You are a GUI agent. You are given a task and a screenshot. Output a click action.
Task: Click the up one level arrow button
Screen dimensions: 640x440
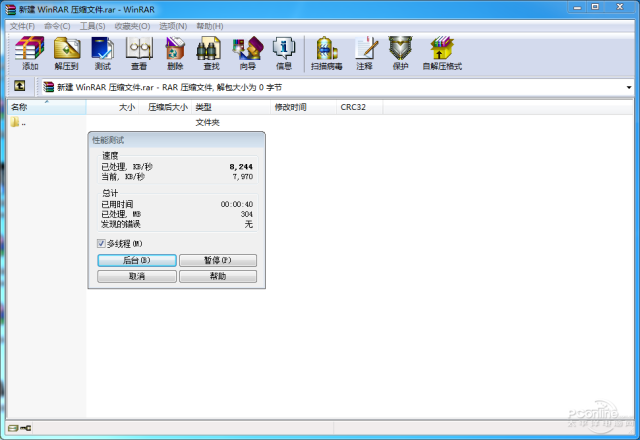tap(19, 88)
